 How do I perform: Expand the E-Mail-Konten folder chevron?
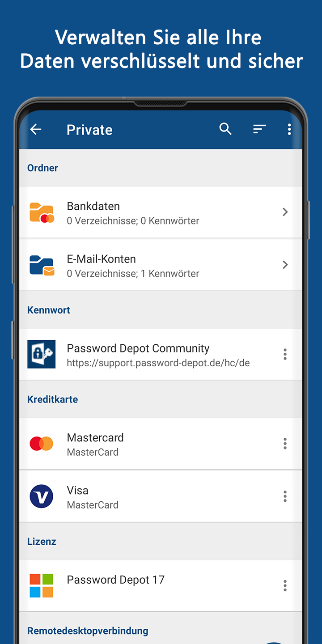pos(285,265)
